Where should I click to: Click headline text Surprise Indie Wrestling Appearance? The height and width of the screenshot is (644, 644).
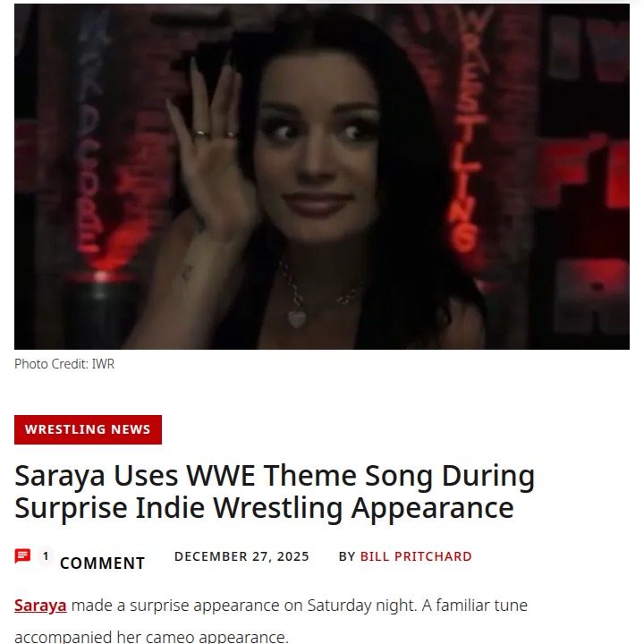[264, 508]
